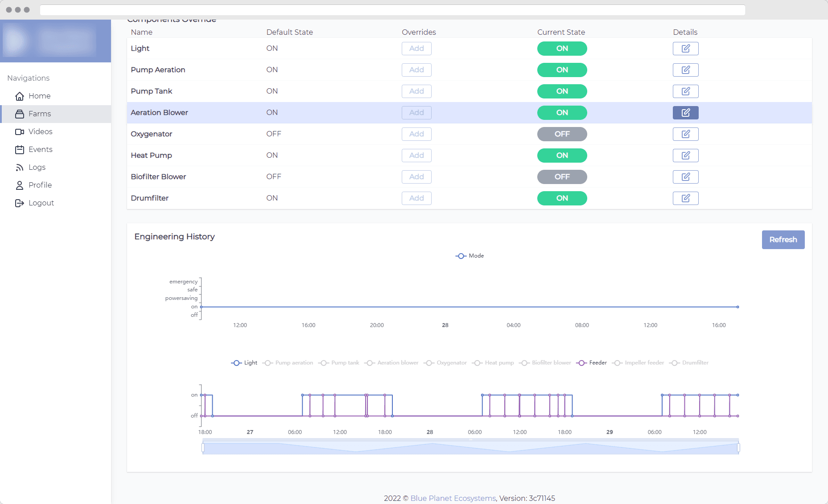Add an override for Pump Tank
The width and height of the screenshot is (828, 504).
click(x=416, y=91)
